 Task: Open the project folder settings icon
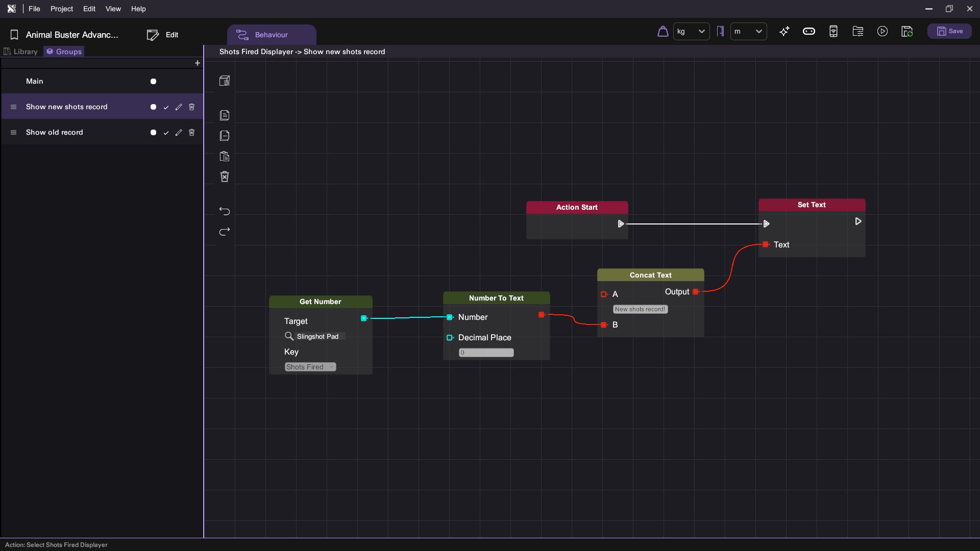click(x=858, y=32)
